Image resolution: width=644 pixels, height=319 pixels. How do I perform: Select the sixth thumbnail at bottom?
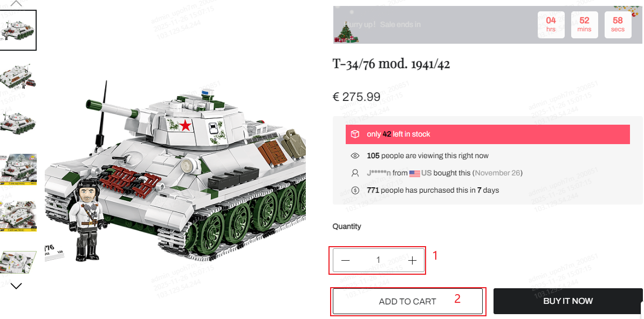[x=18, y=262]
